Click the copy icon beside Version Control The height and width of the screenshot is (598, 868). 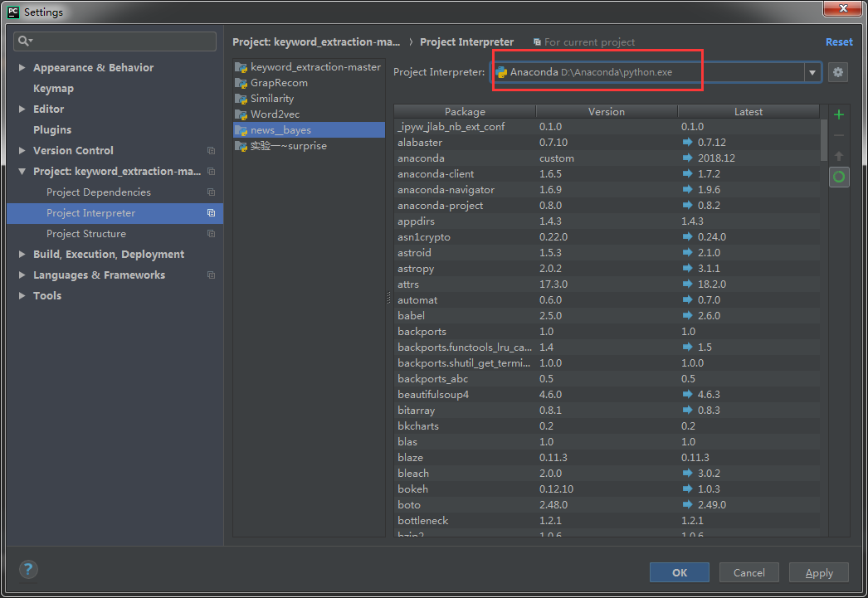click(211, 150)
